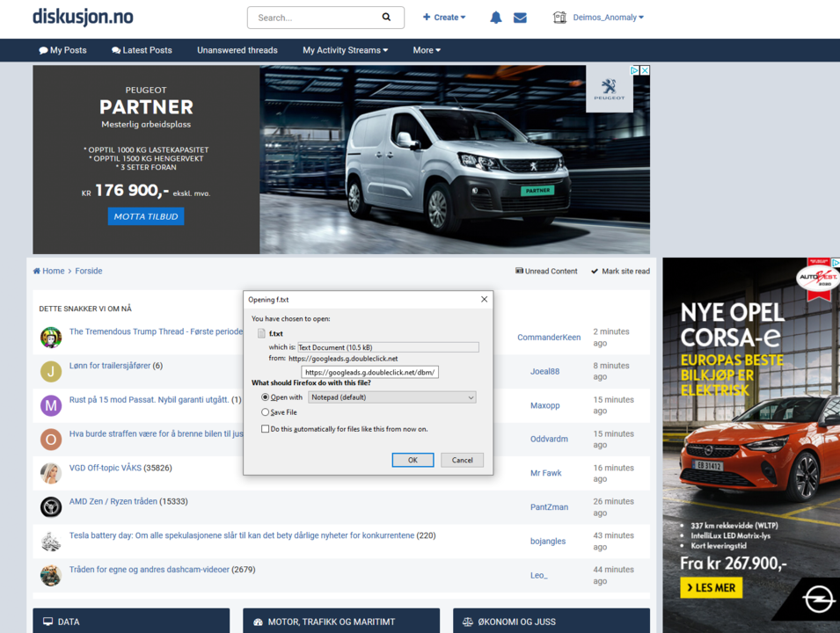Open the Deimos_Anomaly user menu

[609, 18]
